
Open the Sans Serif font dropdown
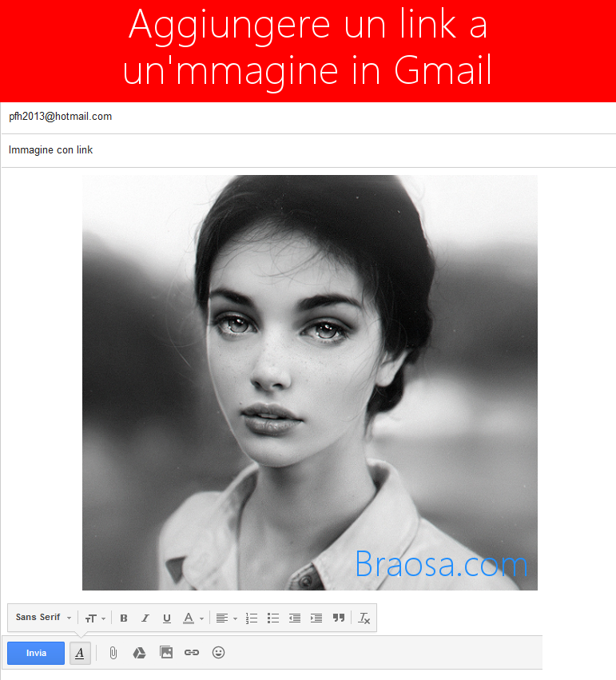click(x=43, y=618)
